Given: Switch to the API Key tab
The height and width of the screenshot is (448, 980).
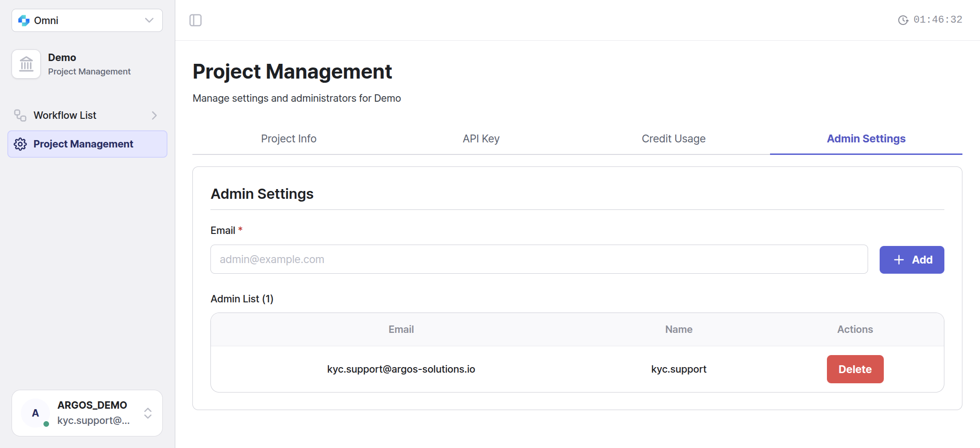Looking at the screenshot, I should [x=481, y=139].
